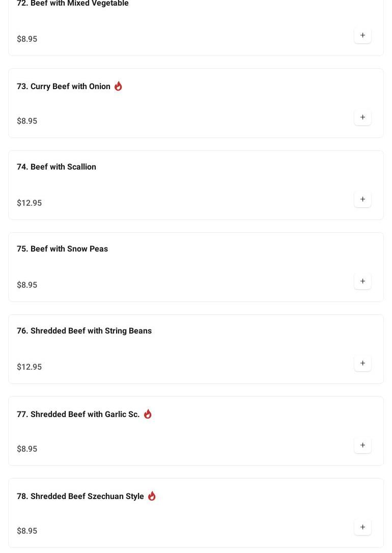Click spicy flame icon on Curry Beef

[x=118, y=86]
